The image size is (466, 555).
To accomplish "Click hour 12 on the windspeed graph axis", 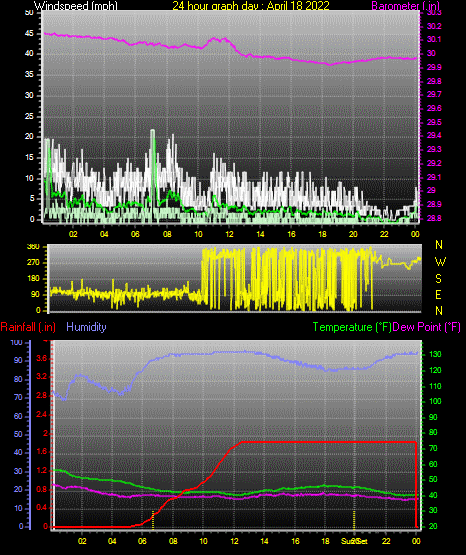I will (229, 234).
